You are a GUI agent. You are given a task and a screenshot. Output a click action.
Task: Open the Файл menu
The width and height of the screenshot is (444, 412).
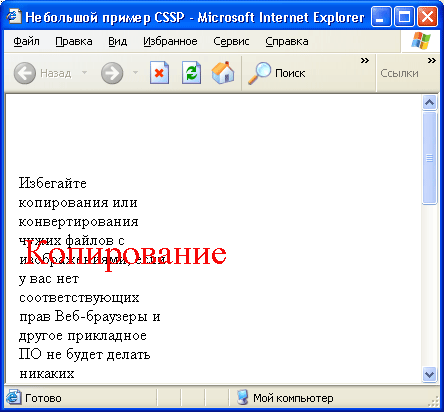(26, 41)
